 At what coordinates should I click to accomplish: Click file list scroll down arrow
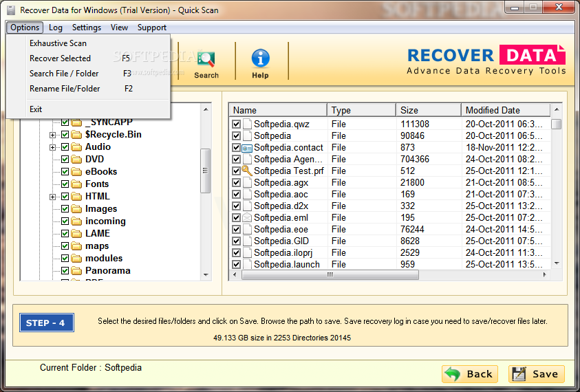557,263
